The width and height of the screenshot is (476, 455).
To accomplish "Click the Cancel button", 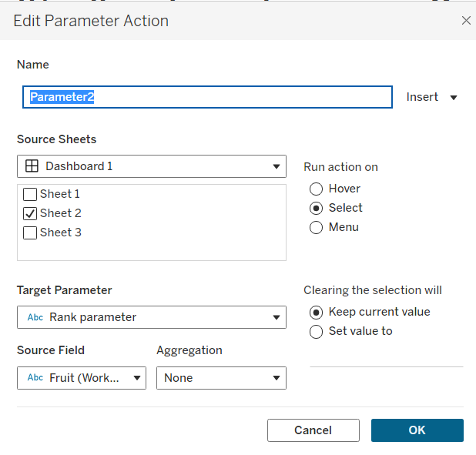I will [x=313, y=430].
